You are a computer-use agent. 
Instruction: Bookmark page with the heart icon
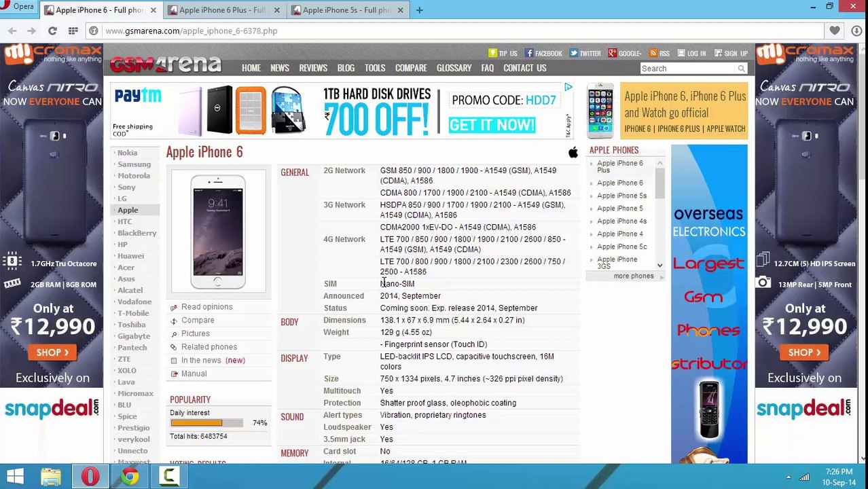[x=835, y=31]
